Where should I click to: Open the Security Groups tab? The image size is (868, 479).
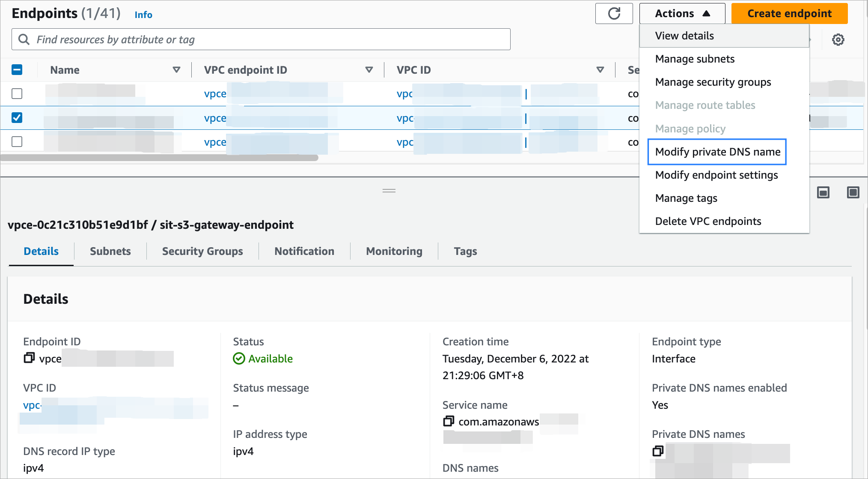coord(202,251)
